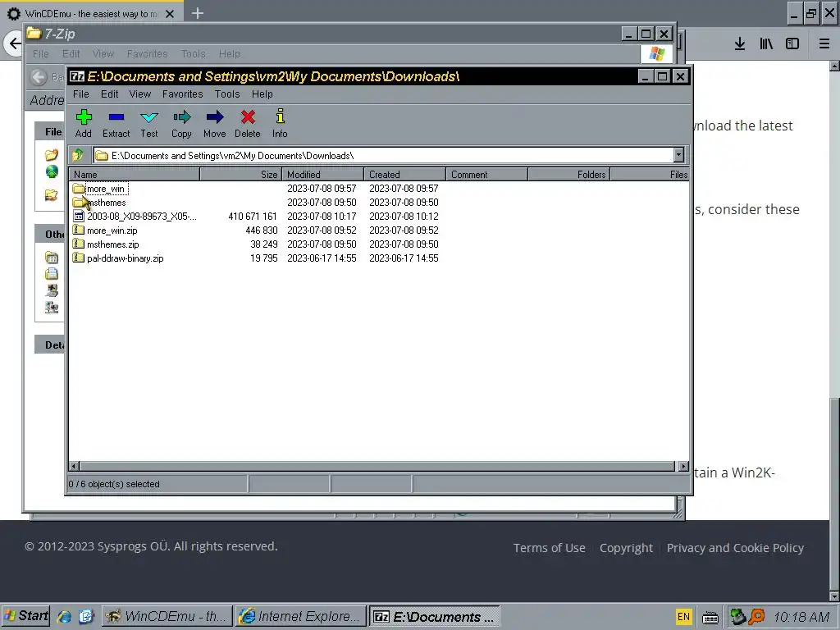Select the more_win folder
The height and width of the screenshot is (630, 840).
coord(106,189)
